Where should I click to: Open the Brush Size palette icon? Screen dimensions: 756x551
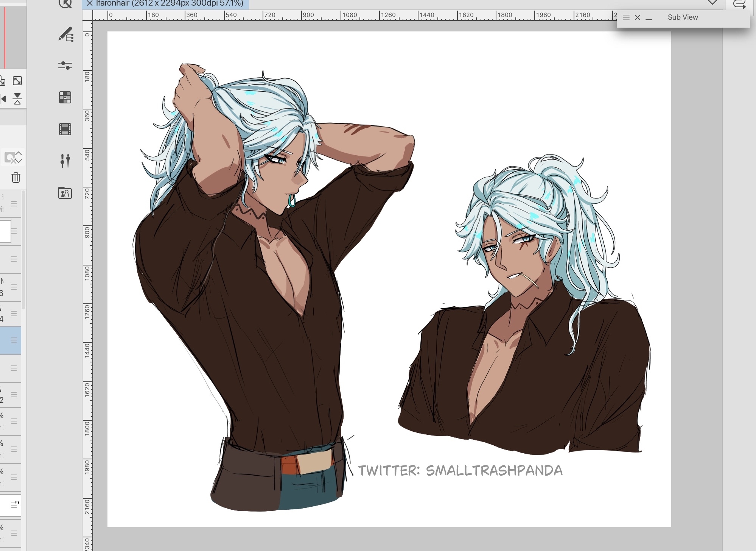65,161
